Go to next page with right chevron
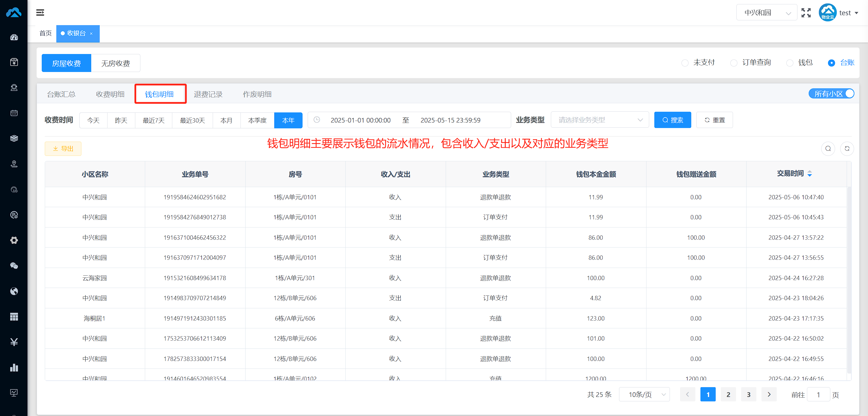The width and height of the screenshot is (868, 416). point(769,394)
